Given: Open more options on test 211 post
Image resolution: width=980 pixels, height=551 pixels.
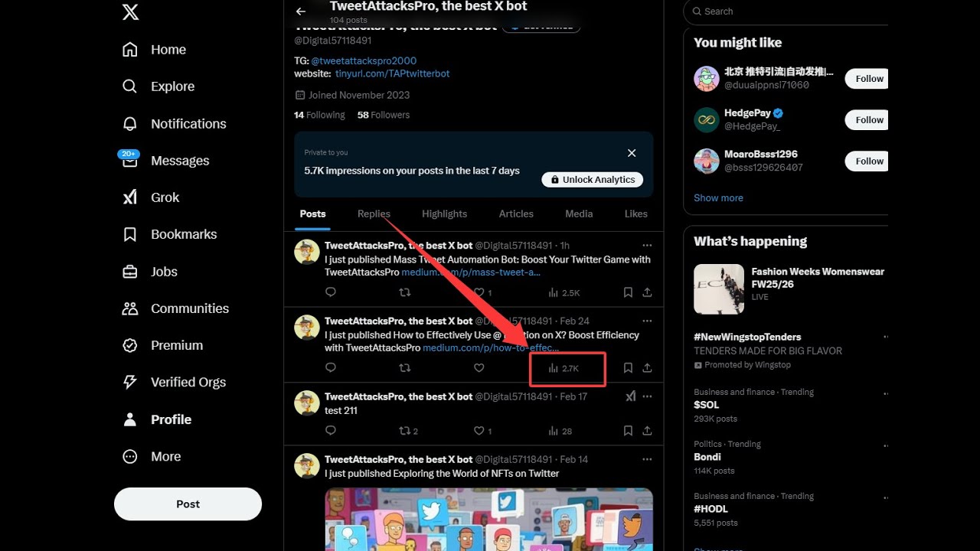Looking at the screenshot, I should (x=647, y=396).
